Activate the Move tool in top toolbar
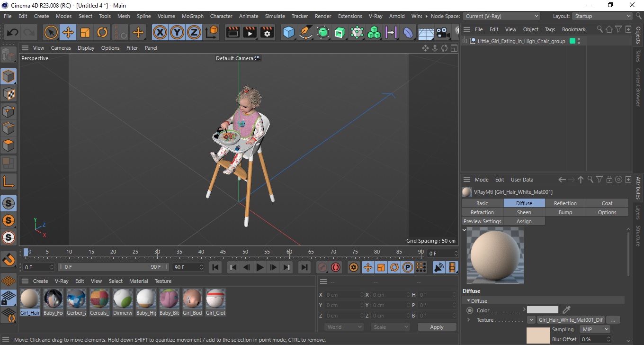The image size is (644, 345). (68, 33)
